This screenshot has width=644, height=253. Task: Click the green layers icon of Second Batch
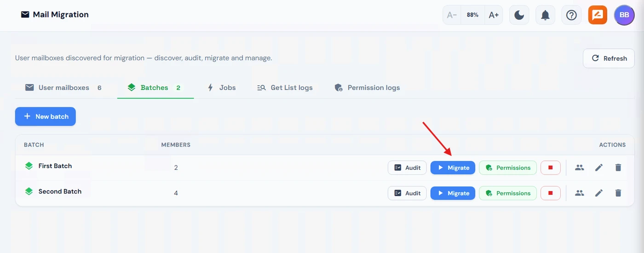pyautogui.click(x=29, y=191)
